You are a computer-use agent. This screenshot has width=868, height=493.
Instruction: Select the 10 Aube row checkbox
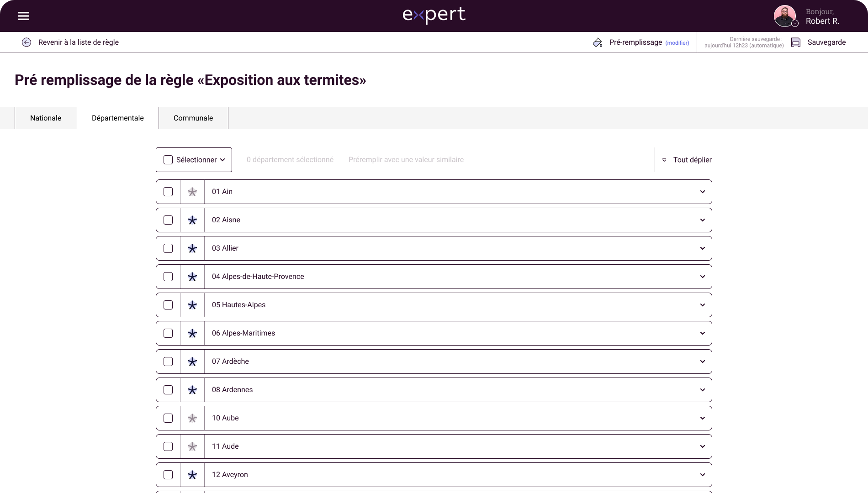(x=168, y=418)
